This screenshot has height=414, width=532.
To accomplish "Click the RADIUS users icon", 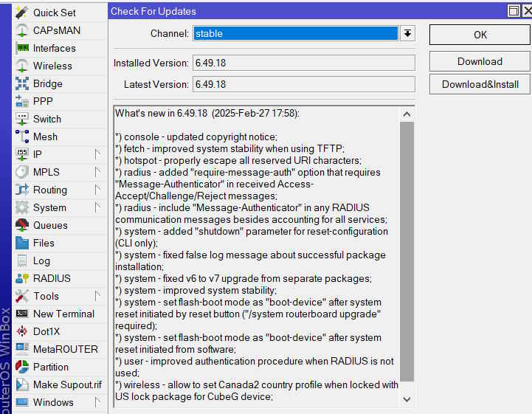I will pos(21,278).
